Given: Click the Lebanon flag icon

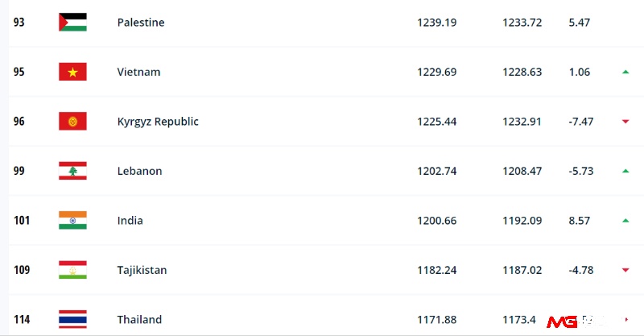Looking at the screenshot, I should tap(72, 171).
